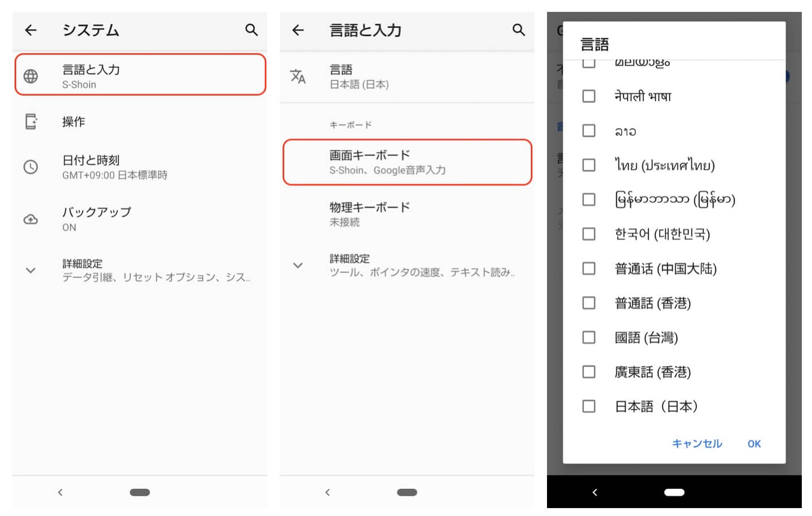This screenshot has height=516, width=812.
Task: Tap the search icon on システム screen
Action: 251,30
